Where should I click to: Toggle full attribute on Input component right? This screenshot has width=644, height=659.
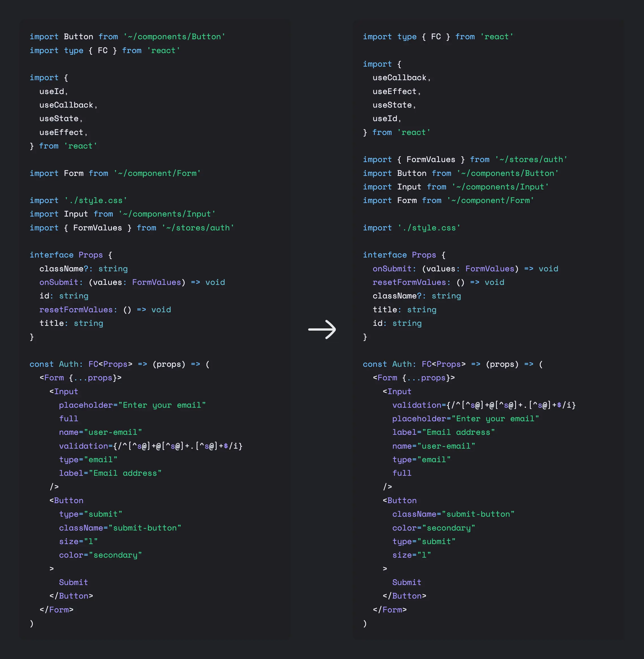(402, 473)
